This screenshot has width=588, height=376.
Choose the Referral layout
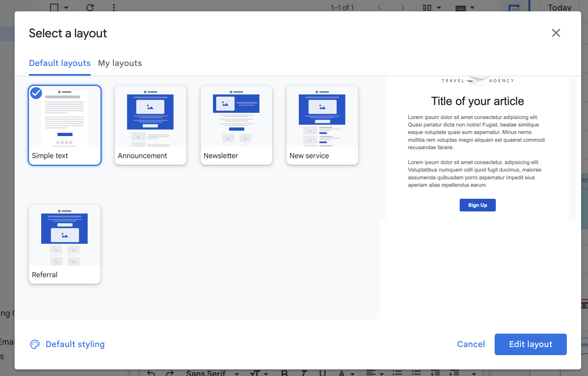(x=65, y=244)
